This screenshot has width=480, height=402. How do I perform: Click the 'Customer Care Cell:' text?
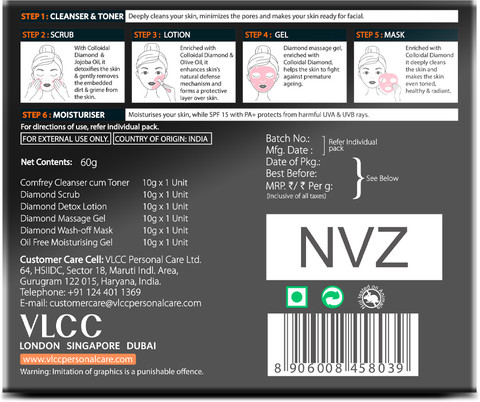62,260
